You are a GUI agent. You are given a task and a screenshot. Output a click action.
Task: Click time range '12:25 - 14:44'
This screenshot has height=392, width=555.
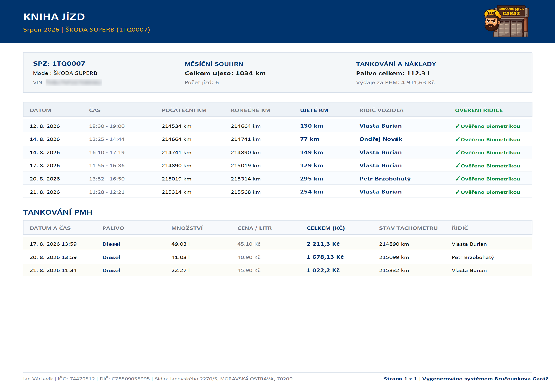(107, 139)
